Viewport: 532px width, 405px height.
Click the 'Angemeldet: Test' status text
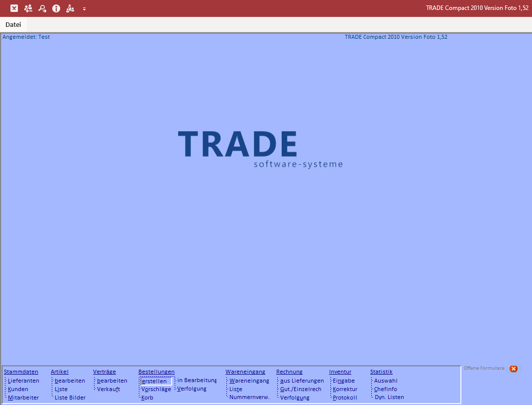(26, 37)
